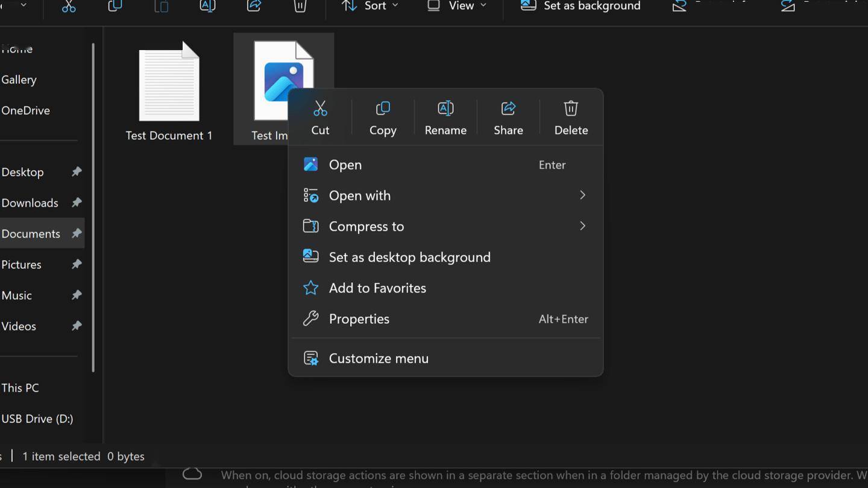Open the View dropdown in the toolbar
The height and width of the screenshot is (488, 868).
tap(456, 6)
